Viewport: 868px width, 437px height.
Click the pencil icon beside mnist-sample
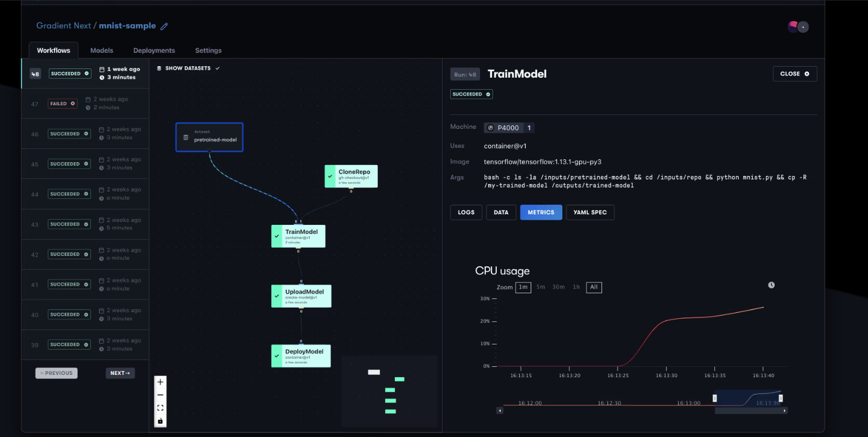point(164,26)
